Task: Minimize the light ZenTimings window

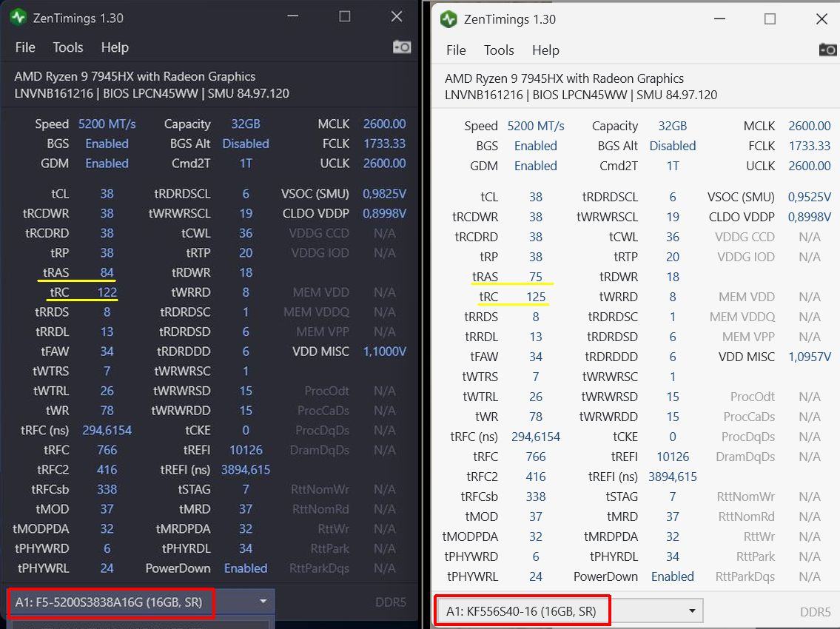Action: 719,18
